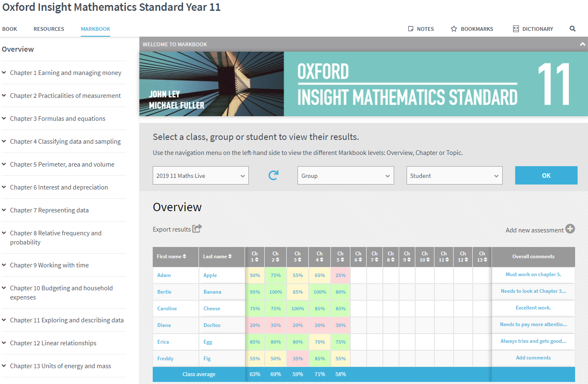Expand Chapter 1 Earning and managing money
The image size is (588, 384).
(x=4, y=72)
